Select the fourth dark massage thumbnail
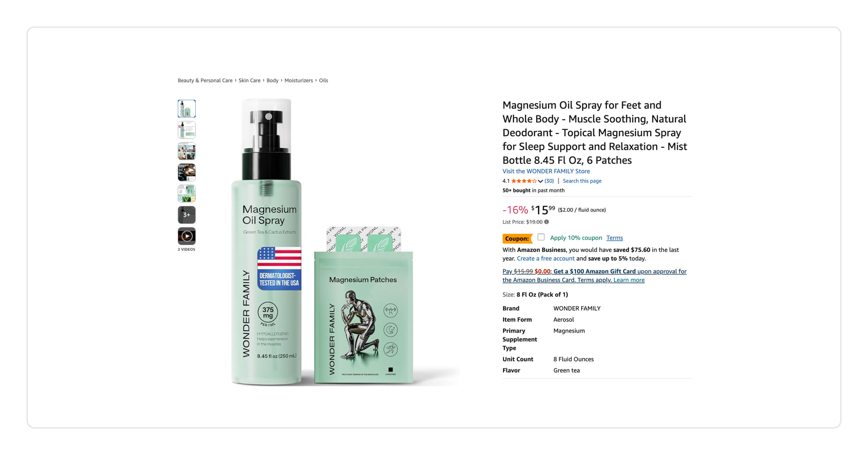868x455 pixels. (x=187, y=172)
